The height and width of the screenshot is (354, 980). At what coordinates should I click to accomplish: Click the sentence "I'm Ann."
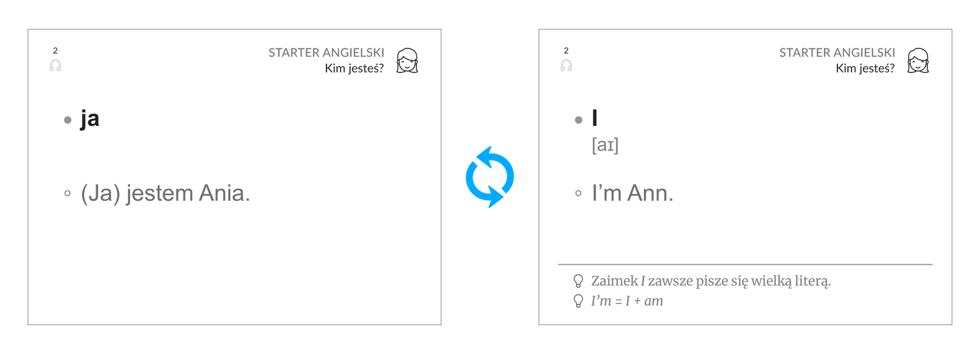tap(632, 193)
